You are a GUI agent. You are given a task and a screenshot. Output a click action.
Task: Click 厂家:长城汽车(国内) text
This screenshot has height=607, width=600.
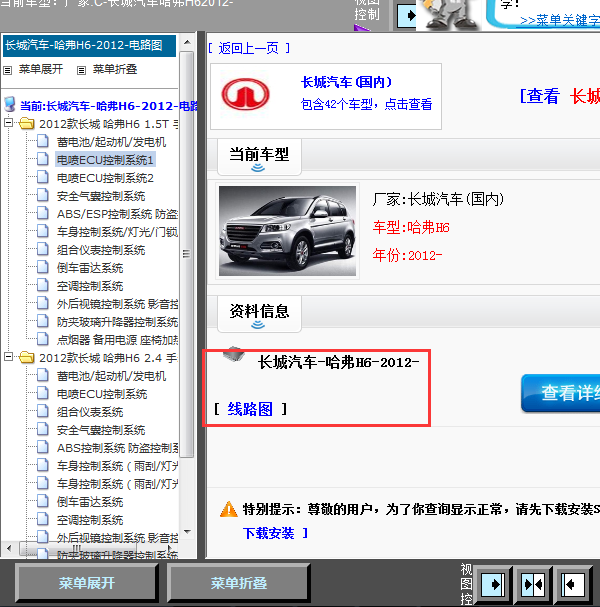pyautogui.click(x=438, y=199)
